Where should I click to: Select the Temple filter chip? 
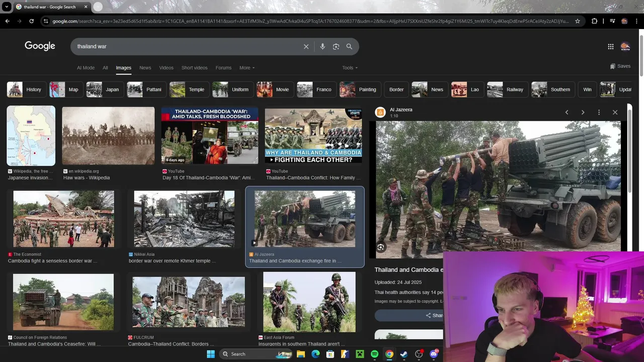point(188,89)
